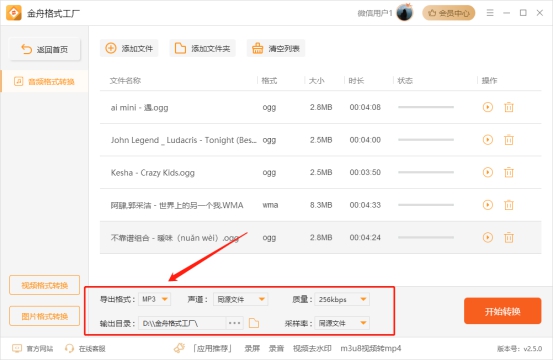This screenshot has height=360, width=554.
Task: Clear the list with 清空列表
Action: click(x=276, y=48)
